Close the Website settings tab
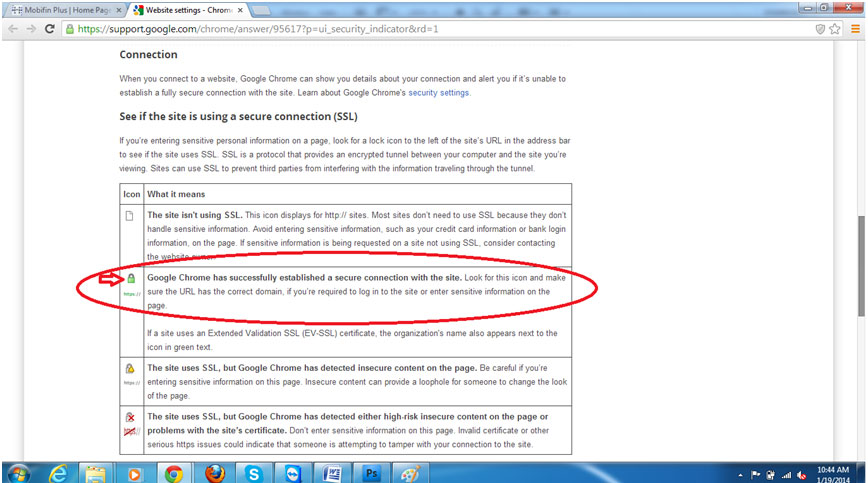Viewport: 868px width, 483px height. pyautogui.click(x=240, y=10)
